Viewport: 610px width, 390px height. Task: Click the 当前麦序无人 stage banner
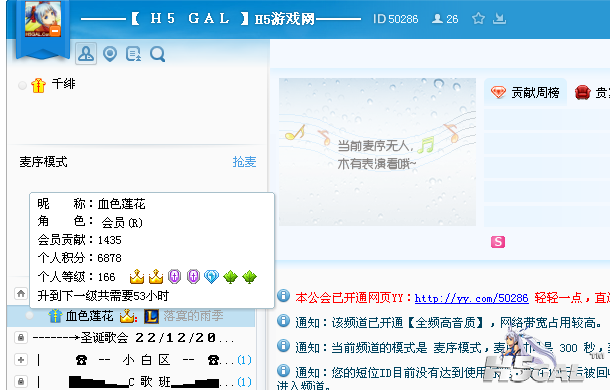click(x=377, y=152)
